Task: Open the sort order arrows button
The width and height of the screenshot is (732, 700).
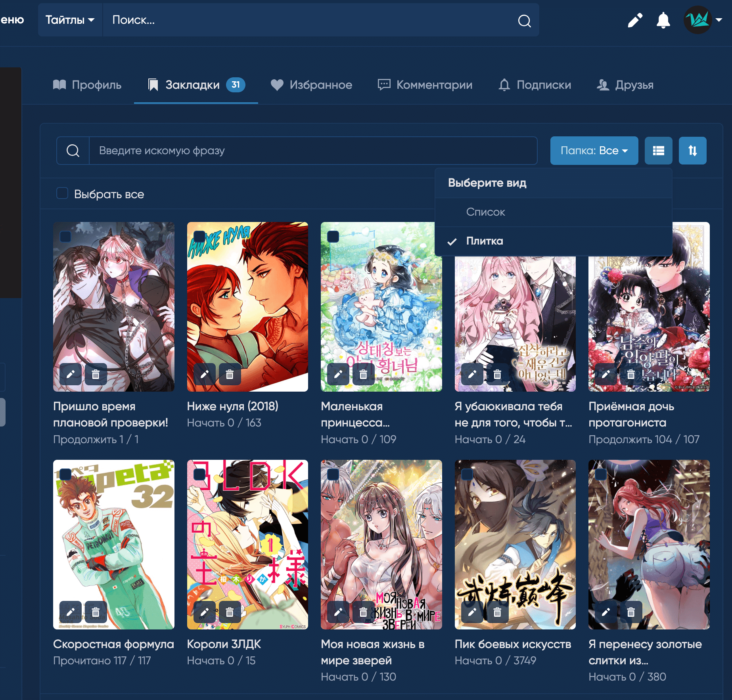Action: pyautogui.click(x=692, y=151)
